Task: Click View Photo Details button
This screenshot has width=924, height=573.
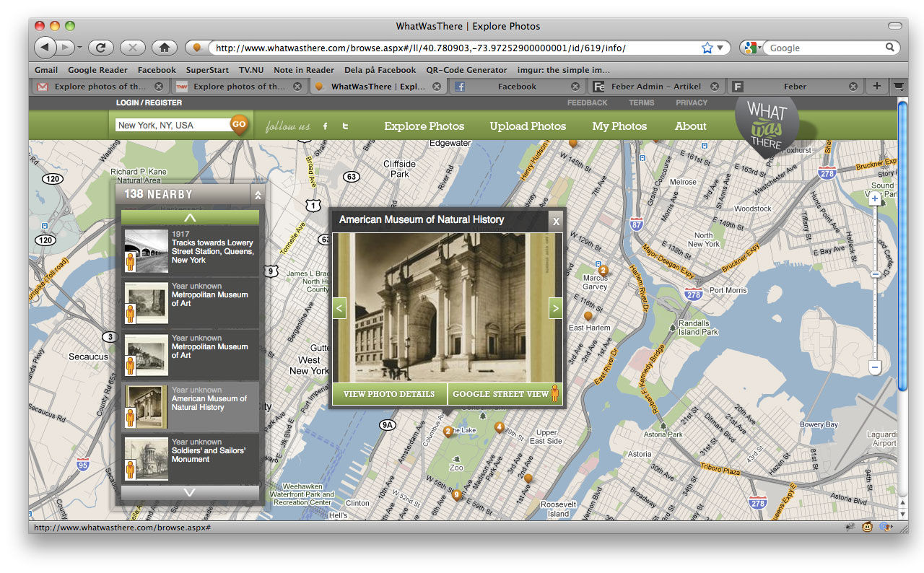Action: (x=389, y=394)
